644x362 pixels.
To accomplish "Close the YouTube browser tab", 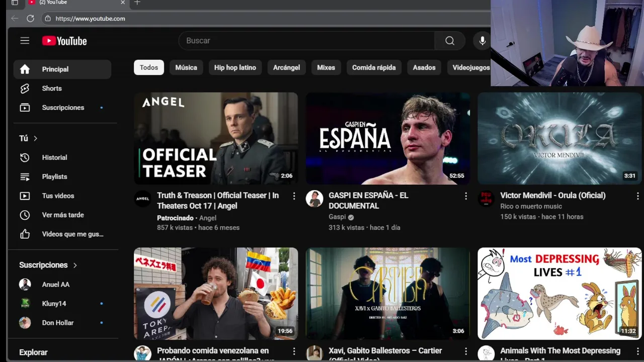I will (123, 3).
